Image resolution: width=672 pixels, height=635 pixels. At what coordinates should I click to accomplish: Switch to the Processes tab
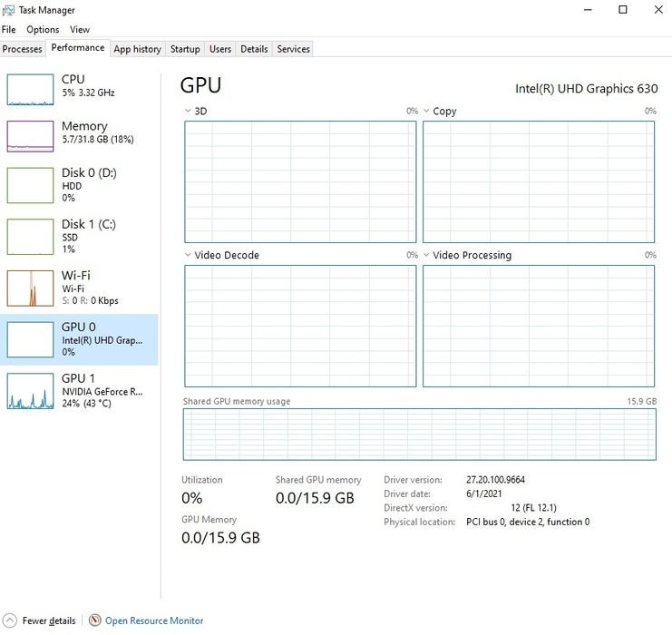(23, 49)
